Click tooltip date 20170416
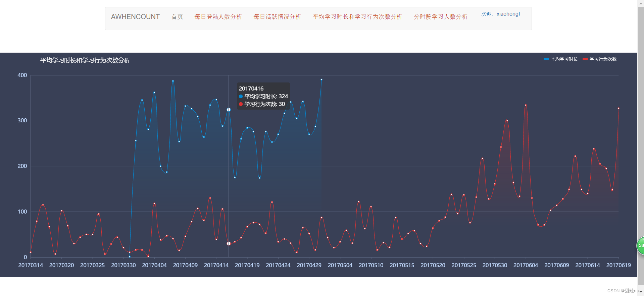The width and height of the screenshot is (644, 296). (251, 88)
